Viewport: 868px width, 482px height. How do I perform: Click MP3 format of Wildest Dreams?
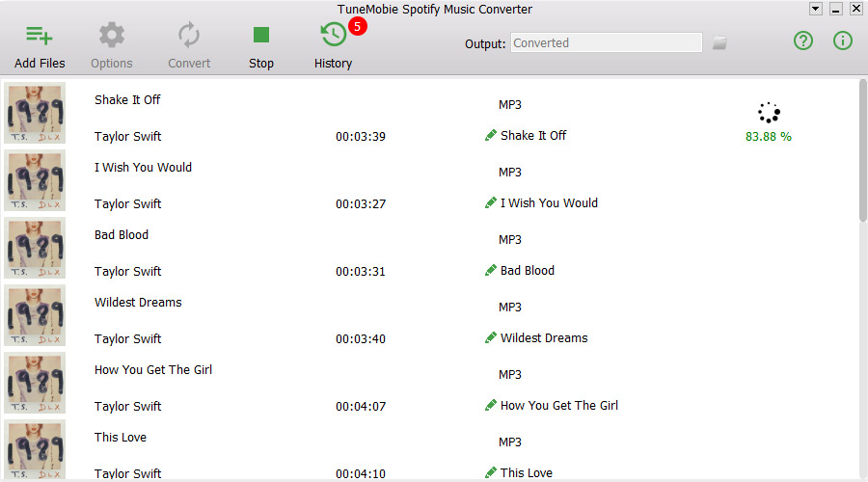[x=510, y=308]
